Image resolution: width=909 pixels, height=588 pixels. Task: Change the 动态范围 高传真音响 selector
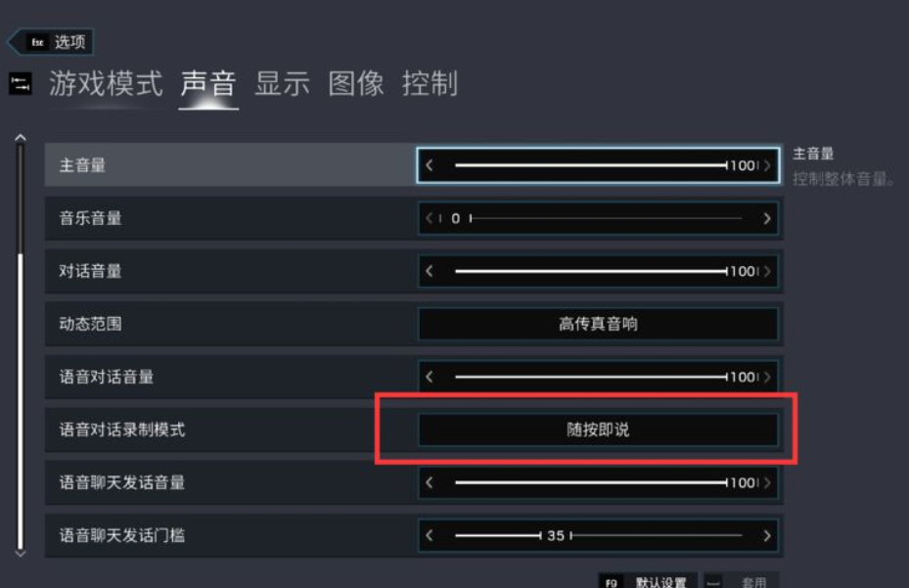pyautogui.click(x=598, y=324)
